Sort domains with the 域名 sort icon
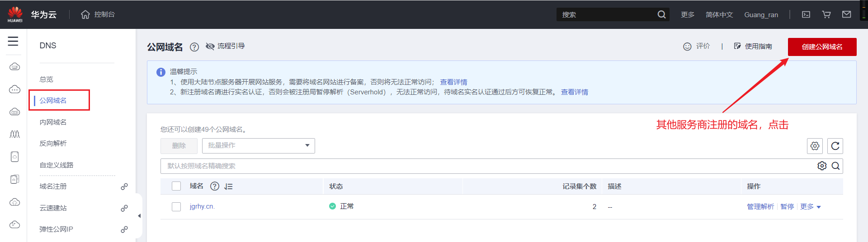This screenshot has width=868, height=242. pyautogui.click(x=228, y=186)
